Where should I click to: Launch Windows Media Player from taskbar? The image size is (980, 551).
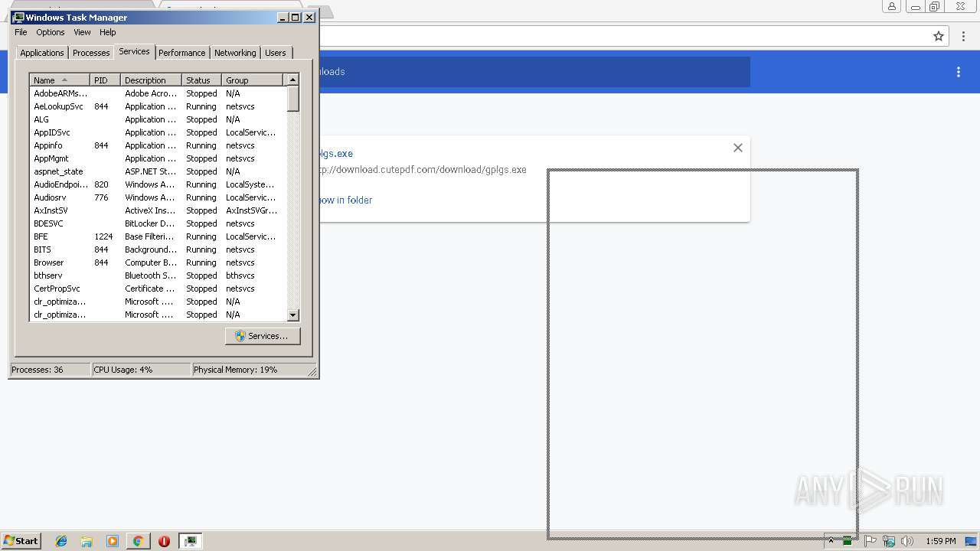click(113, 541)
